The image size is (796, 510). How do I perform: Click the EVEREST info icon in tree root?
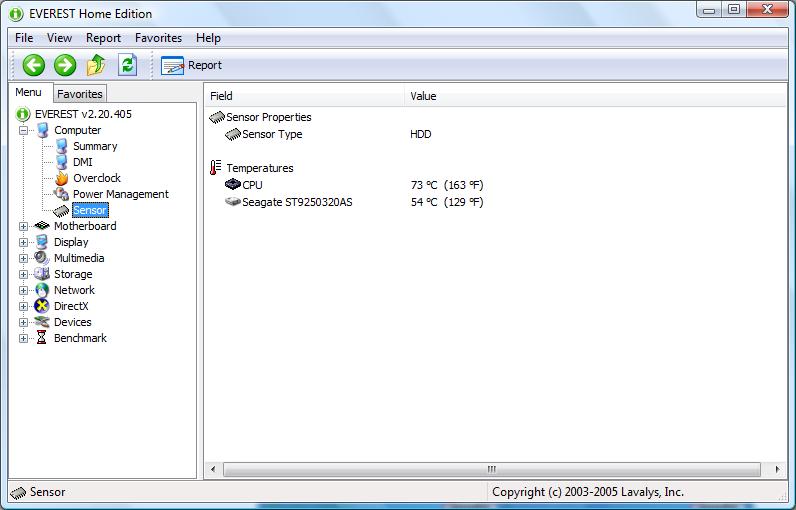pyautogui.click(x=23, y=114)
